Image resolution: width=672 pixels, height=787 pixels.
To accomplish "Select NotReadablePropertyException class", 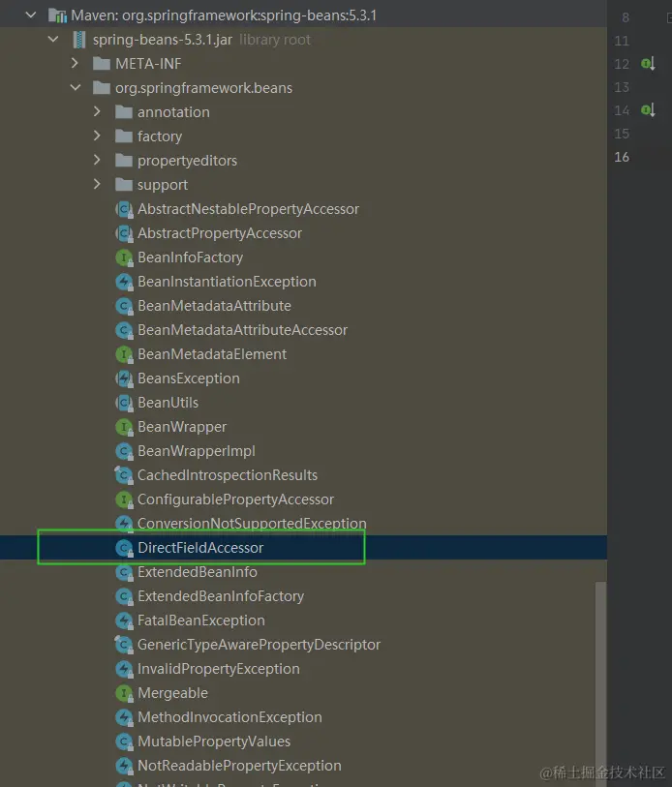I will click(x=239, y=766).
